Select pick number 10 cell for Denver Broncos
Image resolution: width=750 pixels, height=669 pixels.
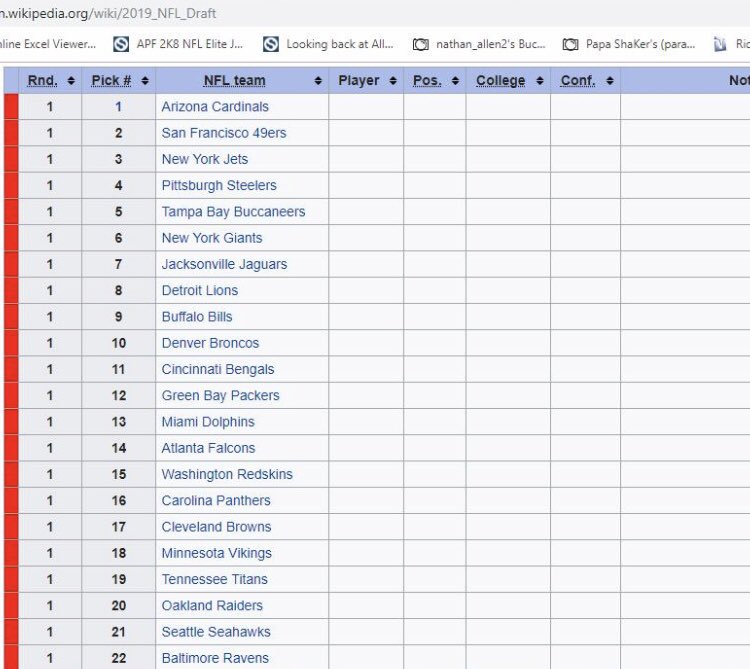tap(119, 343)
